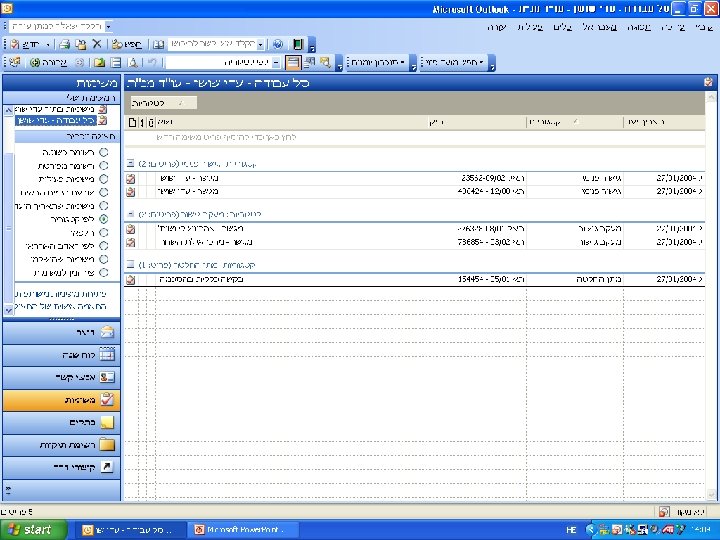Open the View (תצוגה) menu
The height and width of the screenshot is (540, 720).
point(639,27)
